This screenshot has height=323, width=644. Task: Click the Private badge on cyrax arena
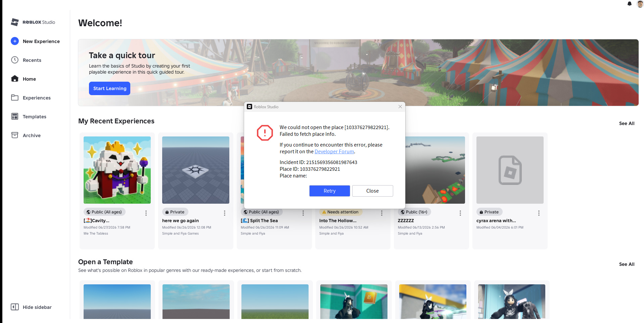pos(489,212)
